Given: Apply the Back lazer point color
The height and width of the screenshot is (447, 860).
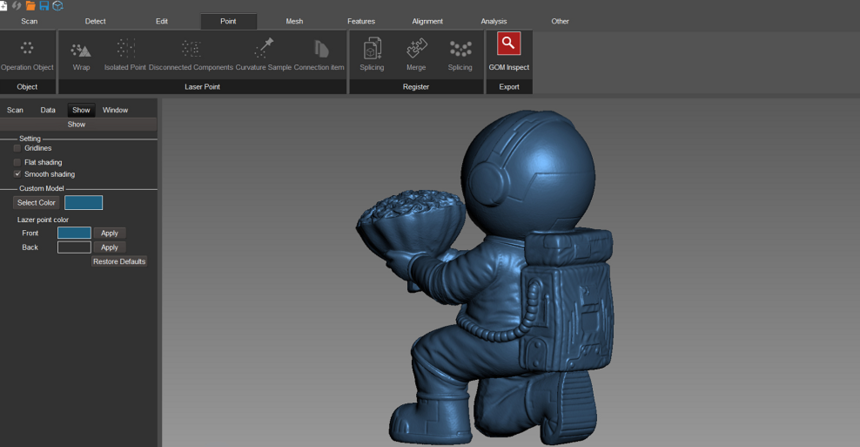Looking at the screenshot, I should tap(110, 247).
